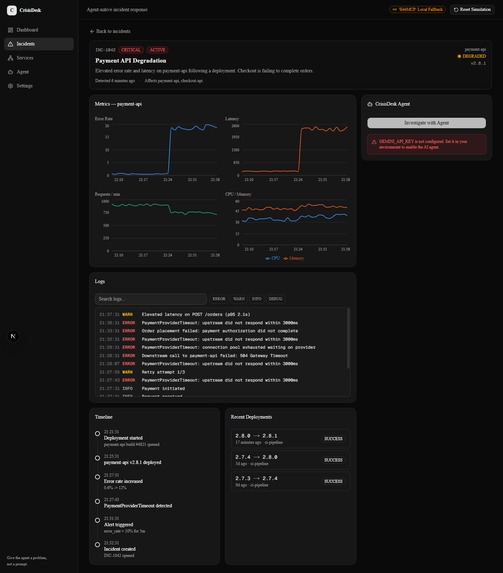Viewport: 503px width, 573px height.
Task: Select the 'Order placement failed' log line
Action: pos(221,331)
